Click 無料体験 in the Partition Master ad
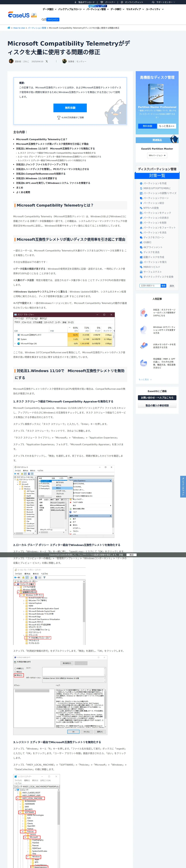This screenshot has height=868, width=186. [x=147, y=126]
